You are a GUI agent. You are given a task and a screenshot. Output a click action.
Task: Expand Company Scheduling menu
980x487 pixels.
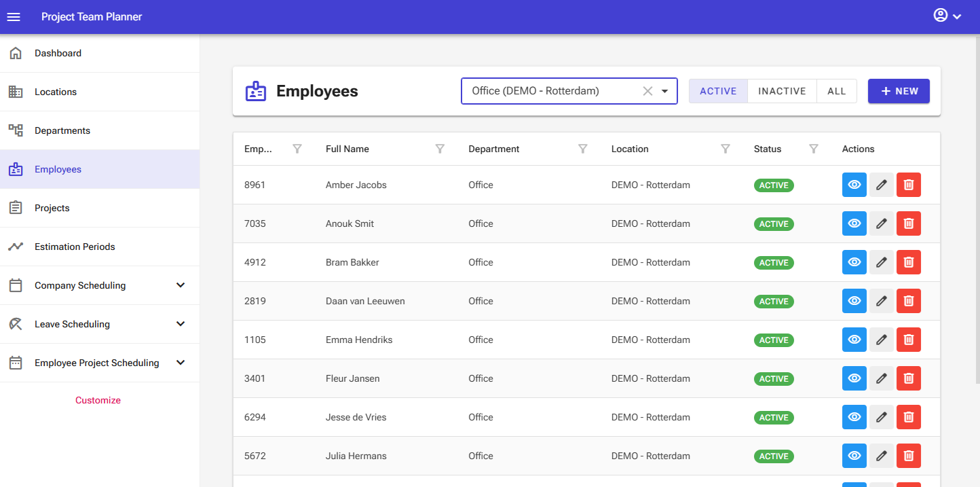(x=181, y=285)
